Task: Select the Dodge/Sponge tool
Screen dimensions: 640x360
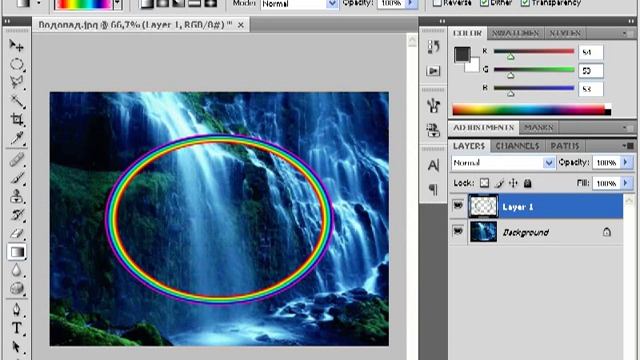Action: (x=16, y=288)
